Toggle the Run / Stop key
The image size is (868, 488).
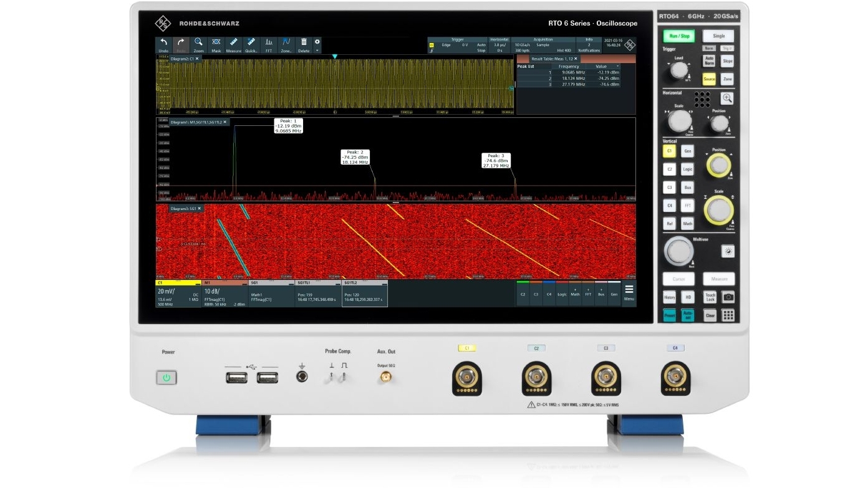coord(679,36)
